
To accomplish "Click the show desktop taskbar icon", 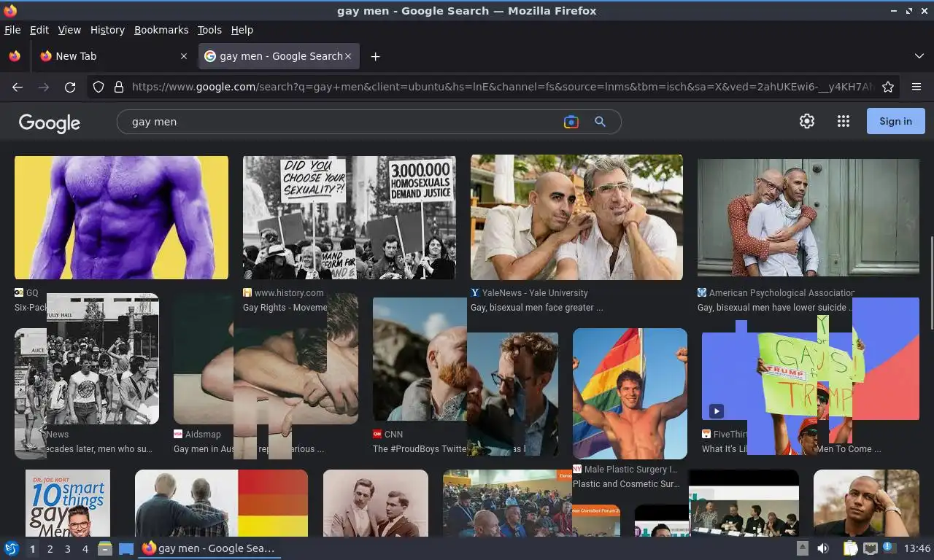I will point(126,548).
